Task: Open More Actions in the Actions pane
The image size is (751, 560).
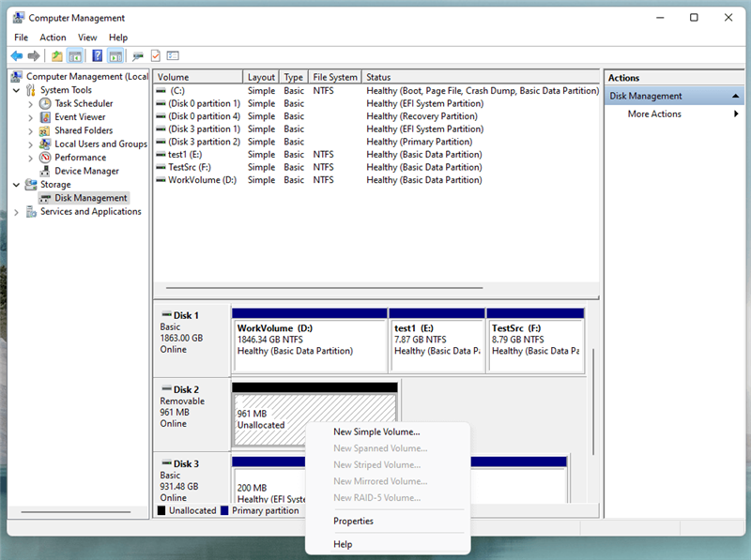Action: point(653,114)
